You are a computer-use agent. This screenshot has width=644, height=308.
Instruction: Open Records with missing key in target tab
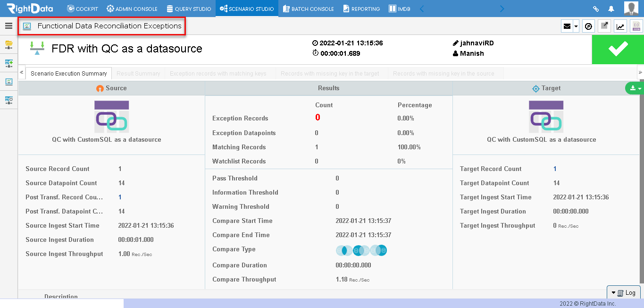pyautogui.click(x=330, y=73)
